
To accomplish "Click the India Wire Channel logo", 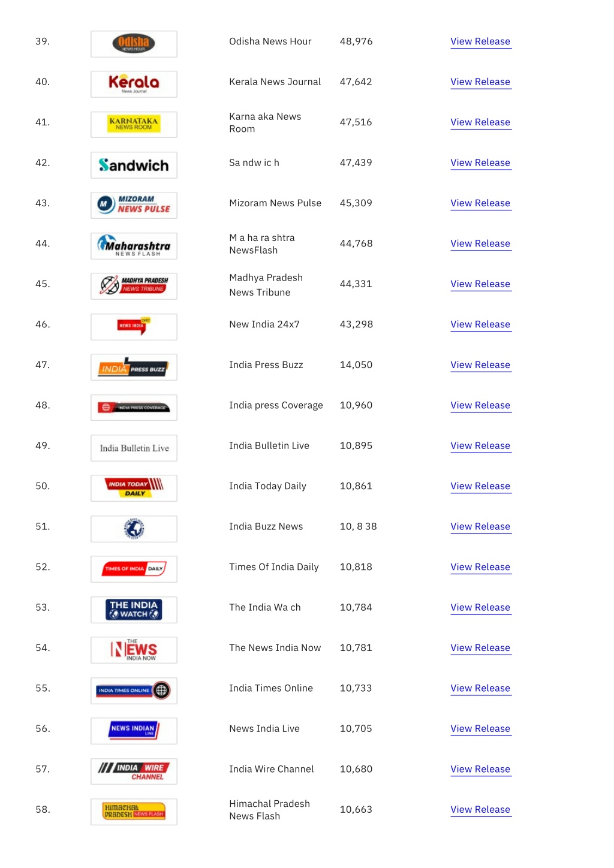I will [134, 771].
